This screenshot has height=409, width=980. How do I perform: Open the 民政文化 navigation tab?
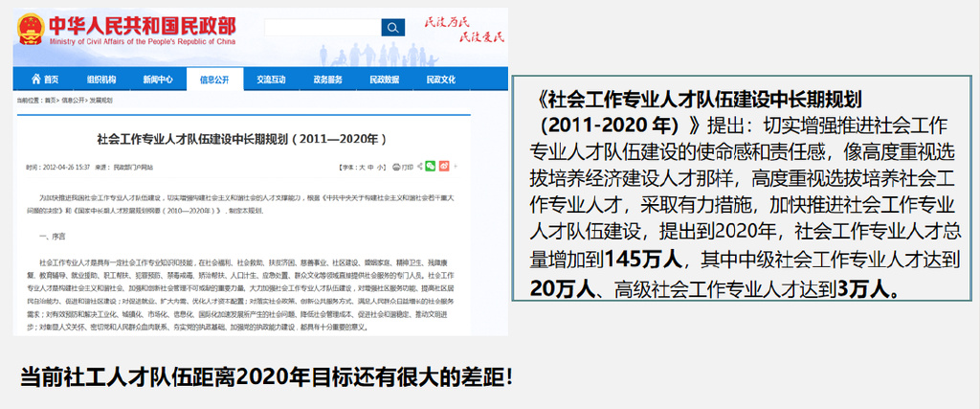(440, 80)
